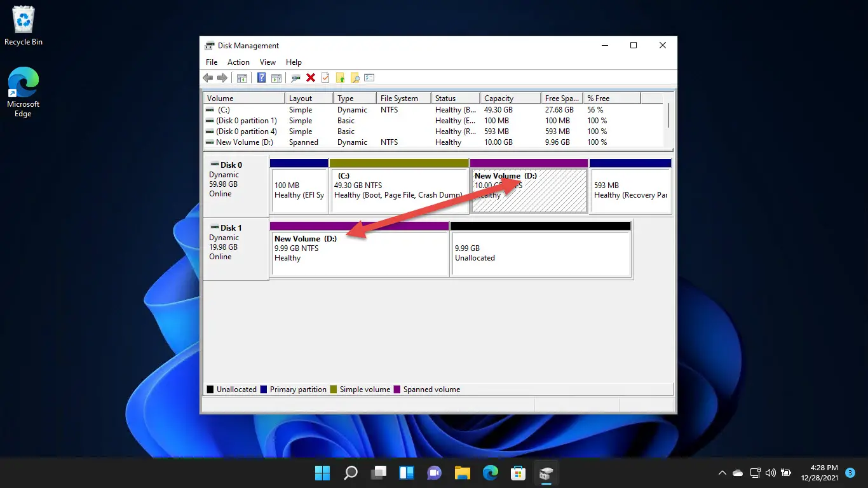Sort by the Layout column header

[309, 98]
